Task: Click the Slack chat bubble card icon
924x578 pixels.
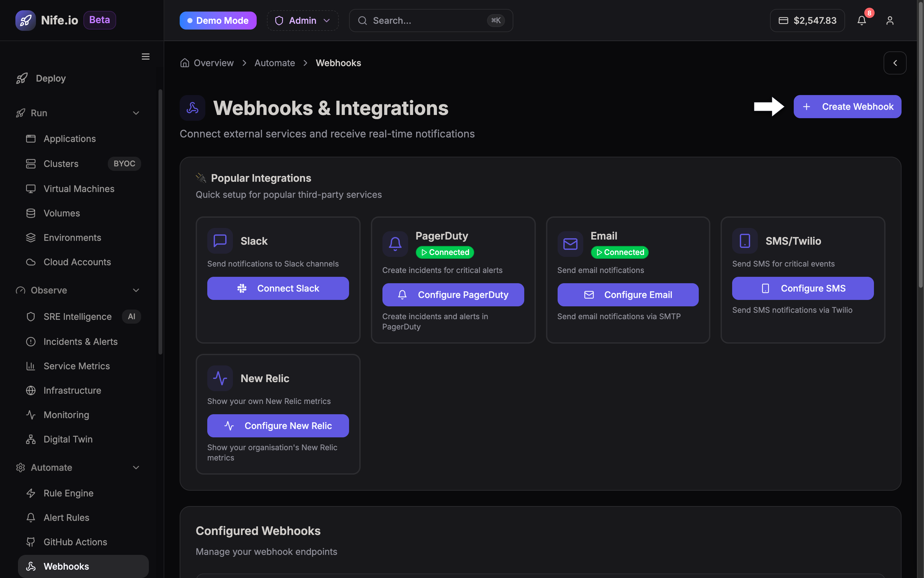Action: (x=220, y=241)
